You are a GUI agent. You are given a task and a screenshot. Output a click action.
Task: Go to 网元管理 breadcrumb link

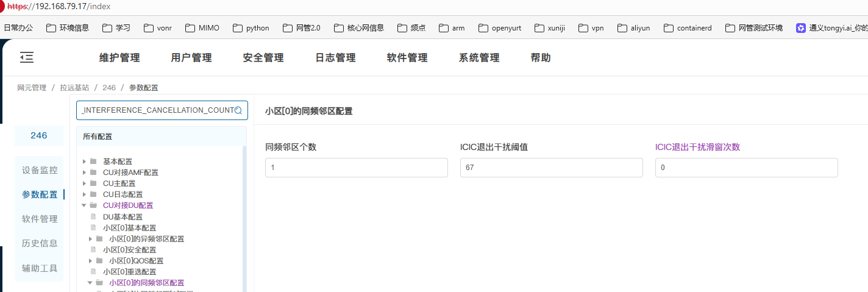(x=32, y=88)
